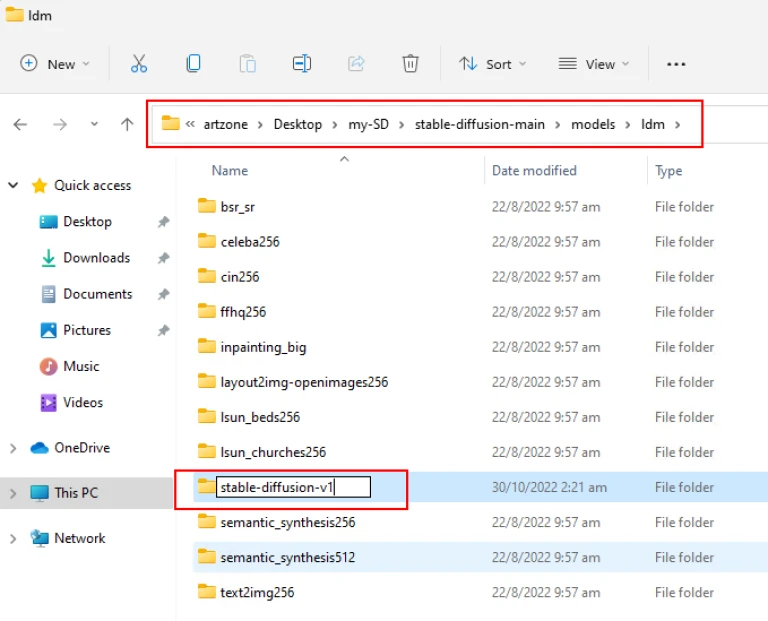Expand the OneDrive tree node
768x621 pixels.
[13, 448]
